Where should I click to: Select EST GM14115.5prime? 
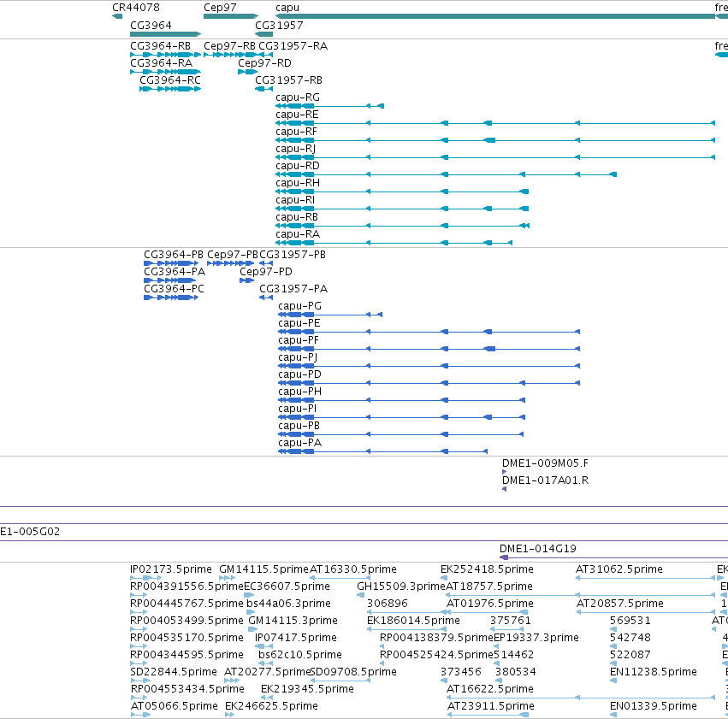coord(227,578)
